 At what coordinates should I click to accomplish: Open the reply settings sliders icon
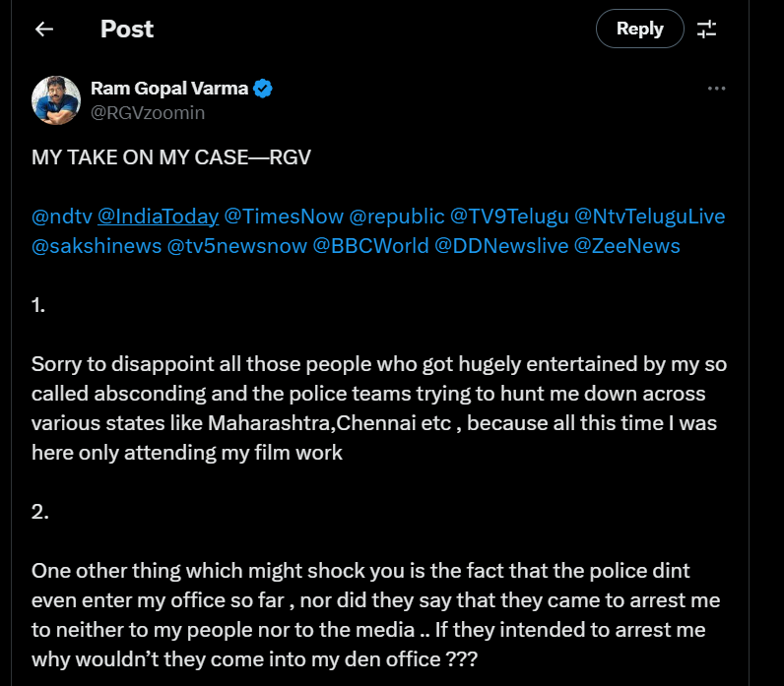[x=706, y=29]
